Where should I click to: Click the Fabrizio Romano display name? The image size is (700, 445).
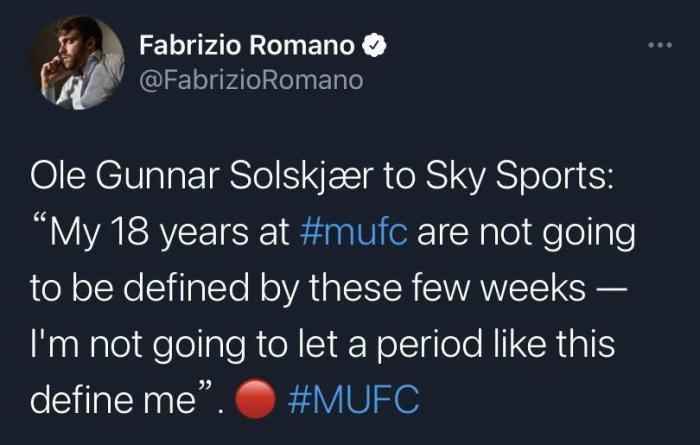[246, 45]
